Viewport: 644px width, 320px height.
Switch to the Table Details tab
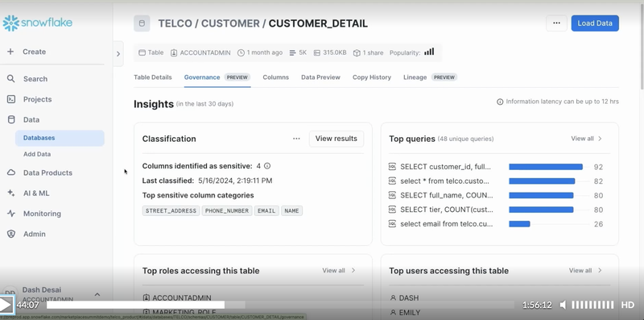pyautogui.click(x=153, y=77)
